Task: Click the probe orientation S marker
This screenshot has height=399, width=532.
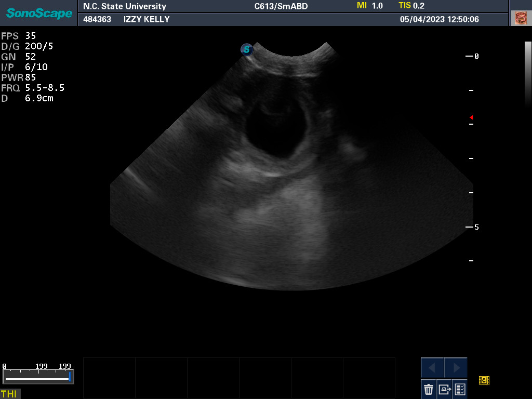Action: (247, 50)
